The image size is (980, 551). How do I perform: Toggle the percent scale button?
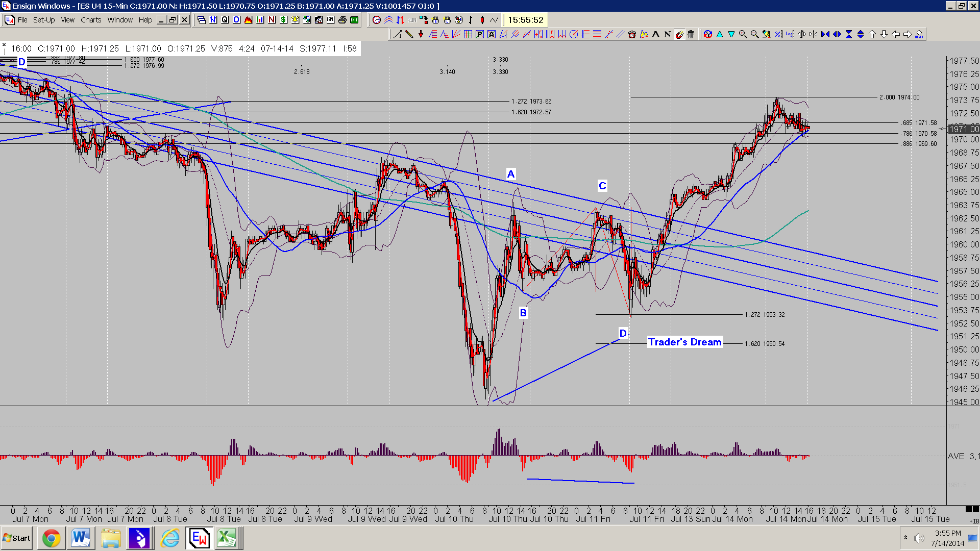click(778, 34)
